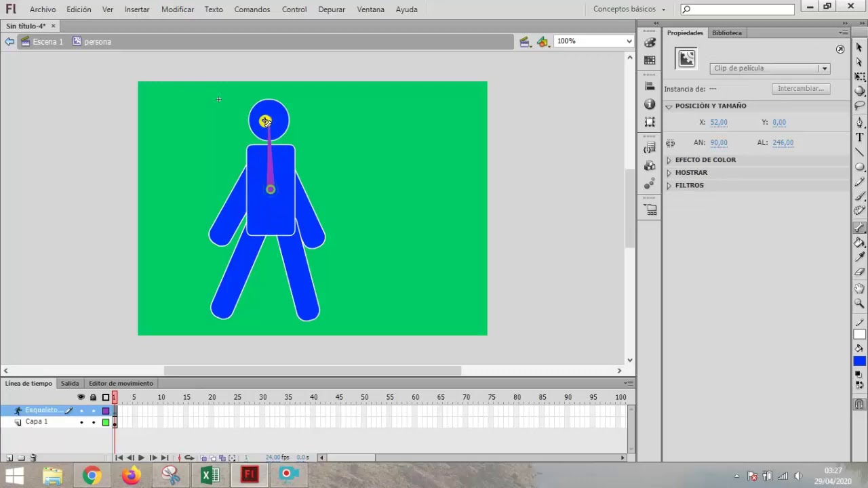The height and width of the screenshot is (488, 868).
Task: Click Escena 1 breadcrumb
Action: pos(42,41)
